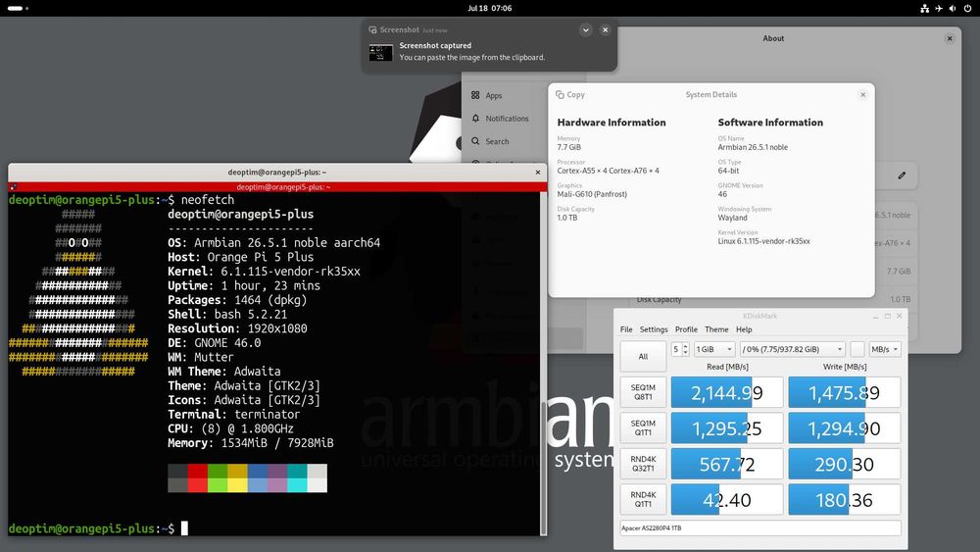Click the workspace indicator pill in top bar
This screenshot has width=980, height=552.
[15, 8]
